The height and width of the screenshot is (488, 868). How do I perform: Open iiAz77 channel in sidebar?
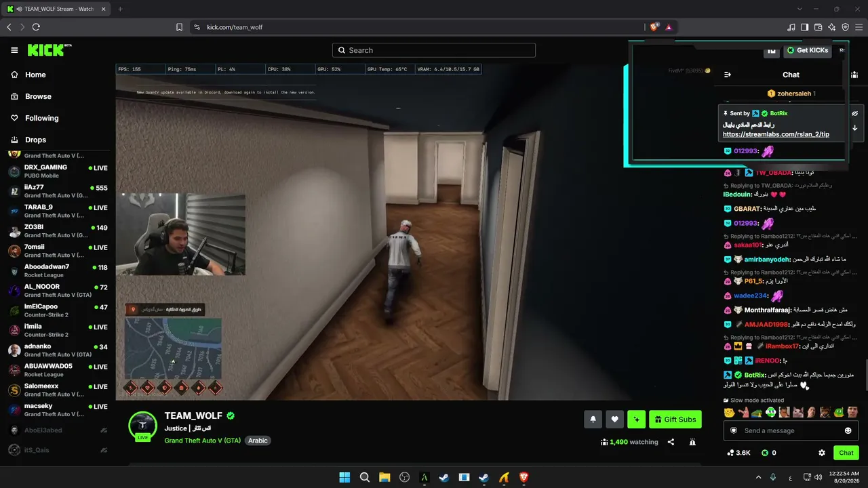58,191
